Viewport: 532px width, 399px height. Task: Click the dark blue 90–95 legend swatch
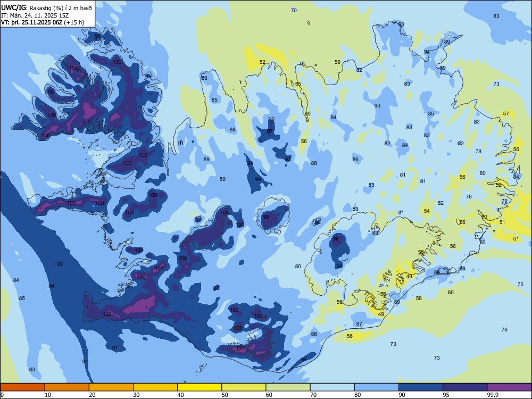(x=421, y=387)
